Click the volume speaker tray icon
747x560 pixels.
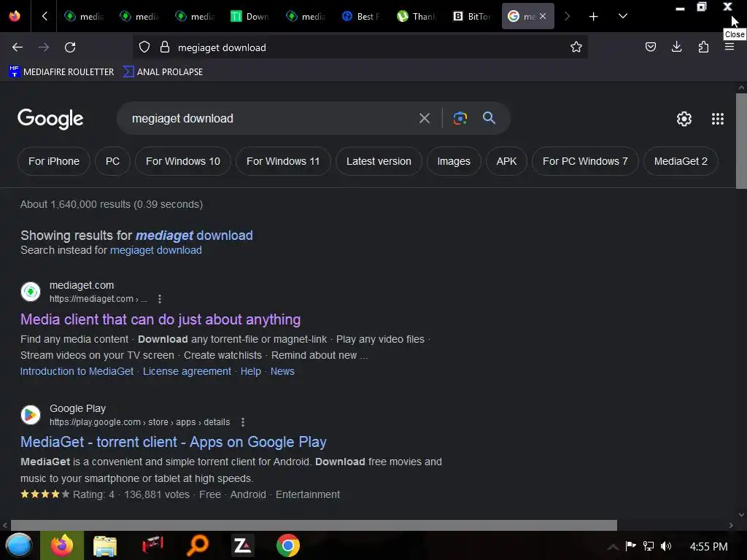pos(666,546)
